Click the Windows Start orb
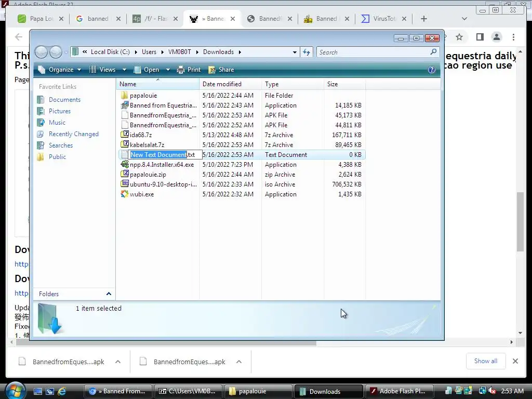Viewport: 532px width, 399px height. tap(15, 391)
